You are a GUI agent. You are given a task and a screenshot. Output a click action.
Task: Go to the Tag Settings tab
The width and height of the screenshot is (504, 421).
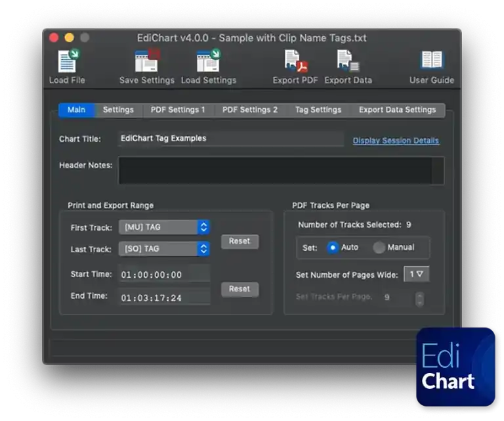pyautogui.click(x=318, y=110)
